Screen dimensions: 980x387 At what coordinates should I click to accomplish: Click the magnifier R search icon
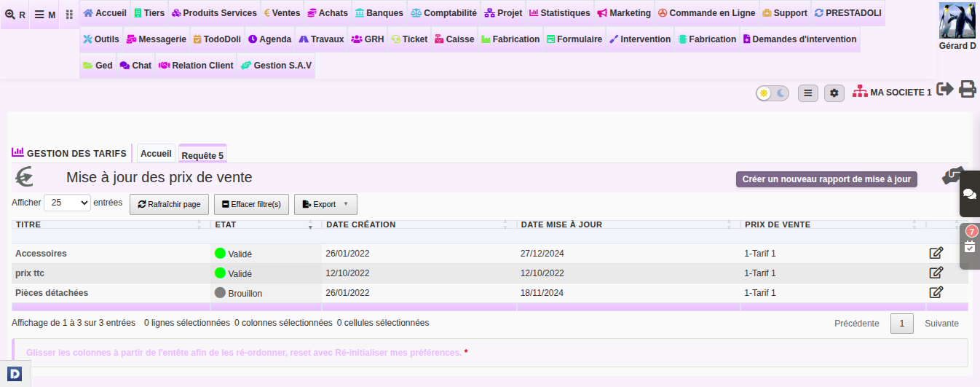tap(15, 15)
